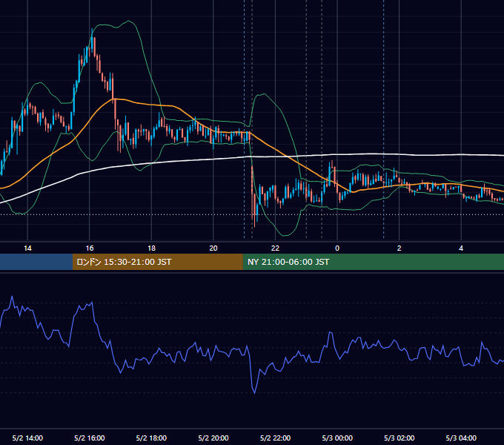The width and height of the screenshot is (504, 445).
Task: Click the 5/2 20:00 time label
Action: point(213,438)
